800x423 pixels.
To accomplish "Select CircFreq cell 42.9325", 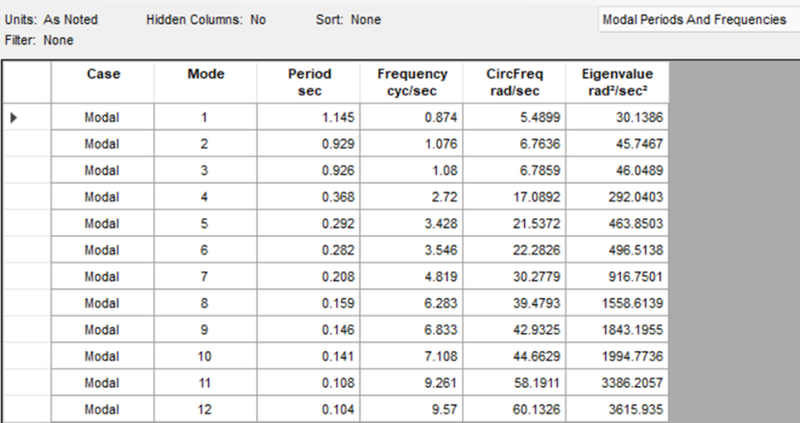I will (514, 330).
